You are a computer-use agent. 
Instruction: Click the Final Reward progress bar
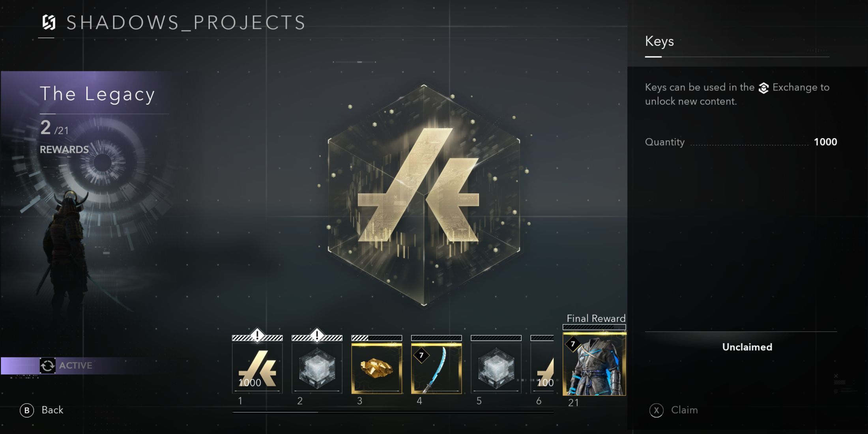(x=594, y=327)
